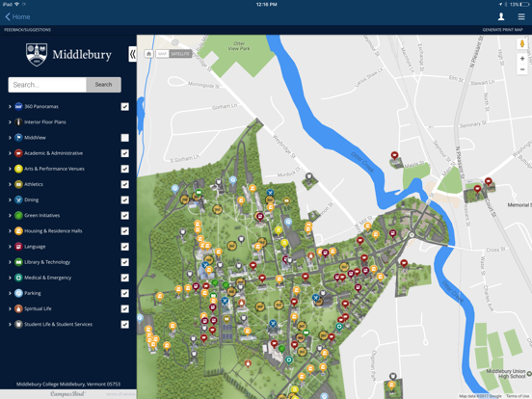Switch to the MAP view tab
This screenshot has height=399, width=532.
pos(162,54)
